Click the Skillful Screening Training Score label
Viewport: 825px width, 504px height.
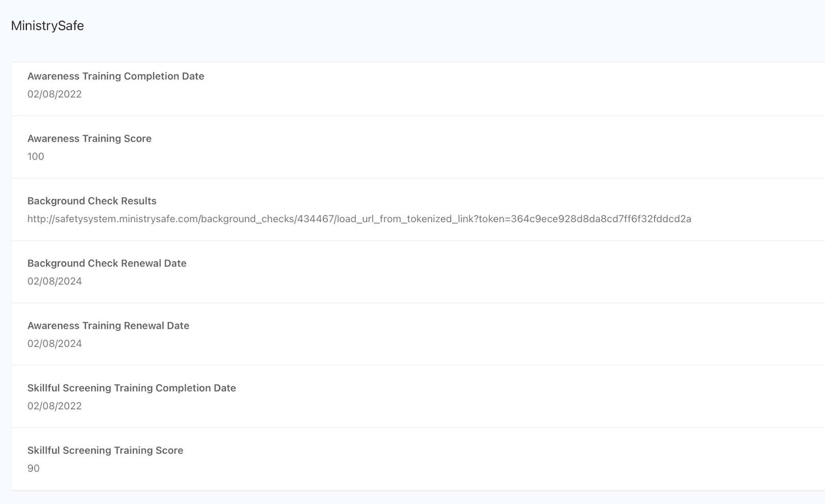(x=105, y=450)
